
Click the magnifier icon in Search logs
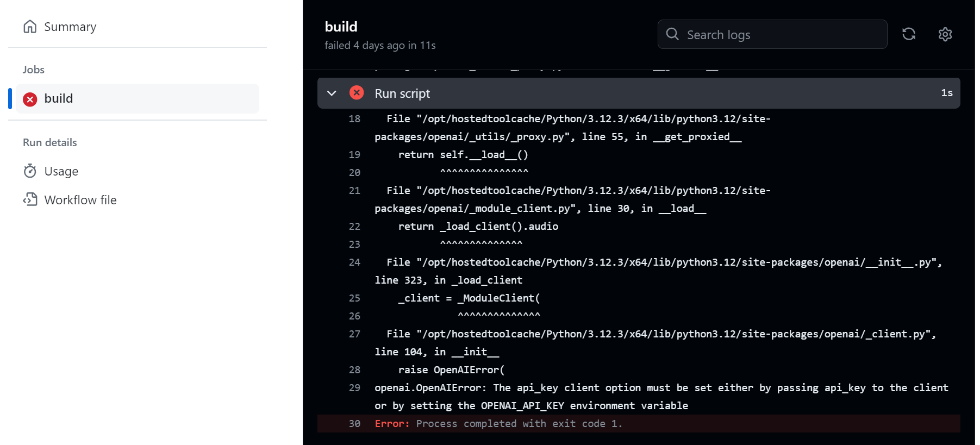click(x=672, y=34)
